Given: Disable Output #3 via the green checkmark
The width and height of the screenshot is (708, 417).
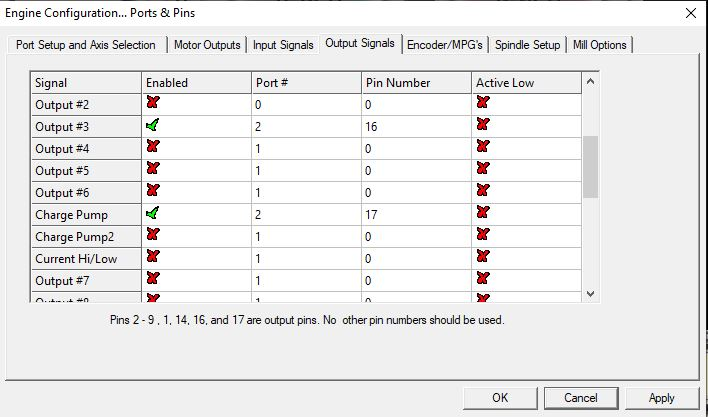Looking at the screenshot, I should pos(153,125).
